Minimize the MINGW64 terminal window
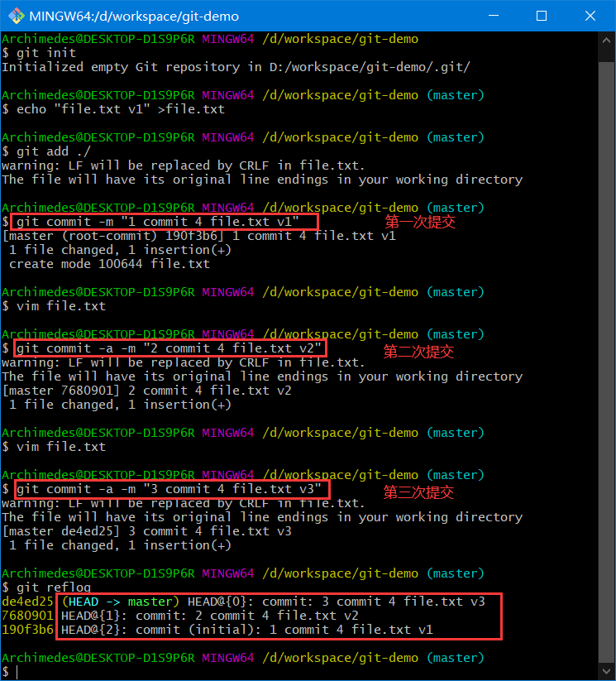The width and height of the screenshot is (616, 681). 493,16
